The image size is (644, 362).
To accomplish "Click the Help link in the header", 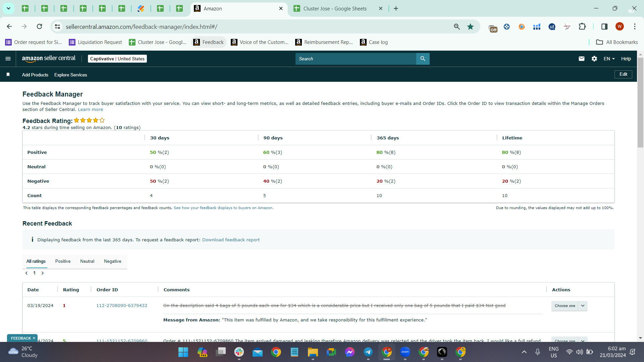I will 626,59.
